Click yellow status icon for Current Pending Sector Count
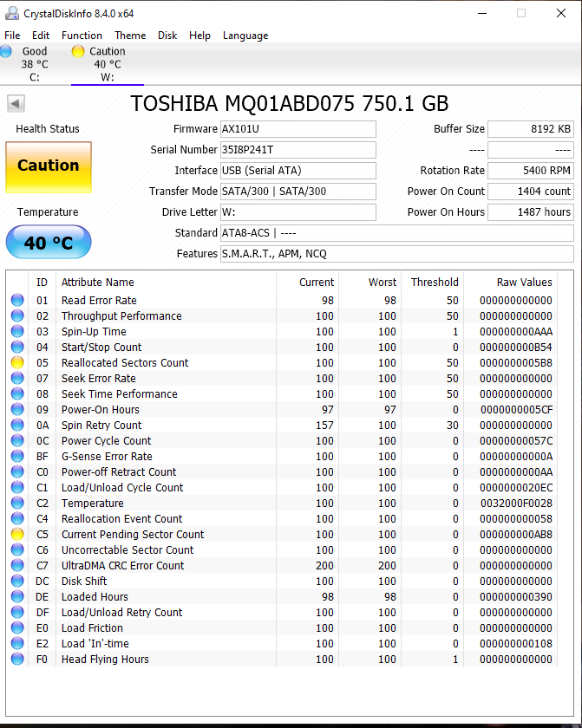Screen dimensions: 582x728 pyautogui.click(x=17, y=534)
